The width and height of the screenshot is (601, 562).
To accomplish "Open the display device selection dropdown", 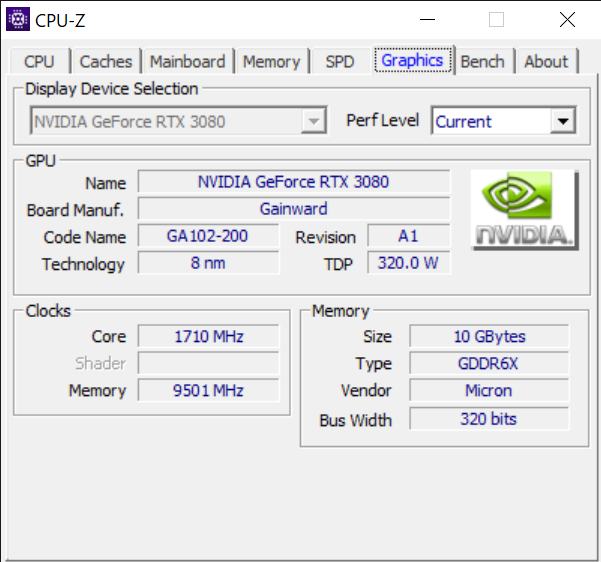I will point(179,120).
